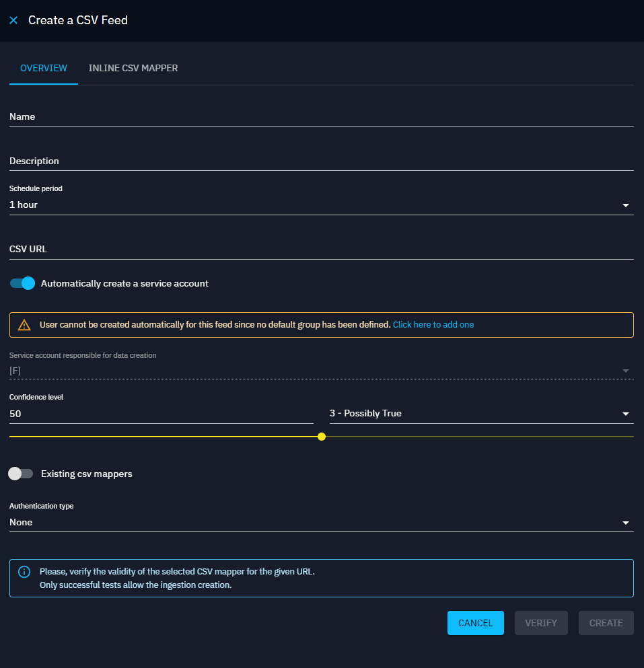Click into the Description field

pos(320,161)
